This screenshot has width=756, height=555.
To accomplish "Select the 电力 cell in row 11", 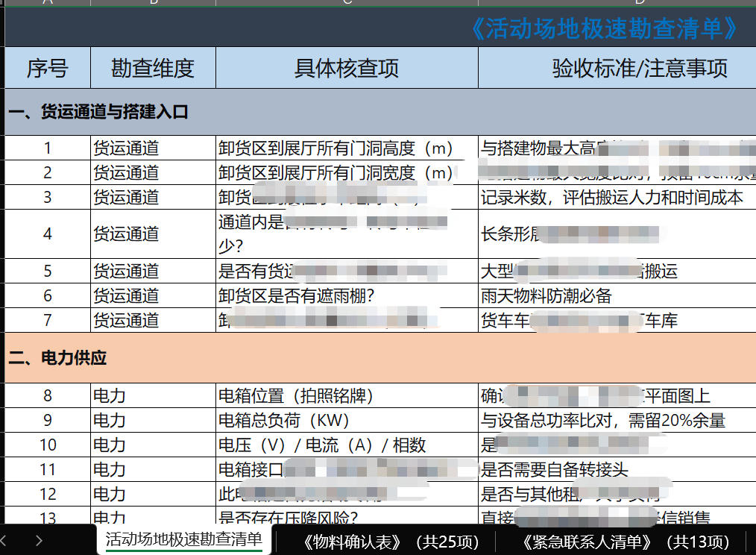I will 153,469.
